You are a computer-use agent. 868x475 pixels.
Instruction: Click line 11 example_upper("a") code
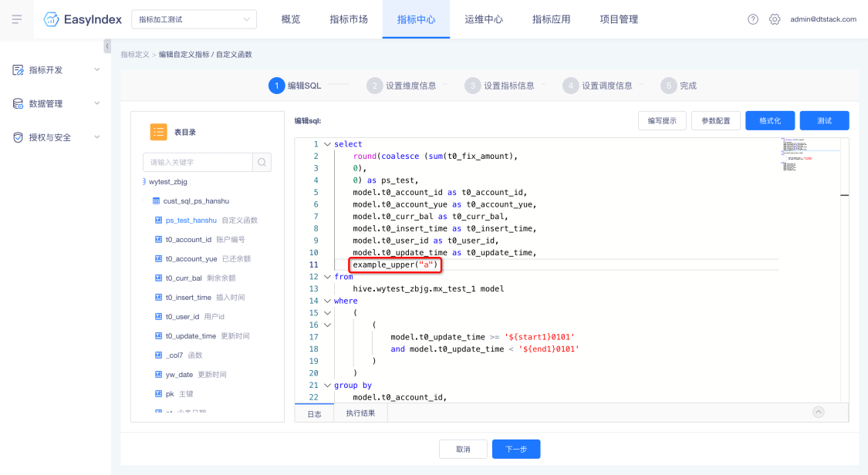395,264
